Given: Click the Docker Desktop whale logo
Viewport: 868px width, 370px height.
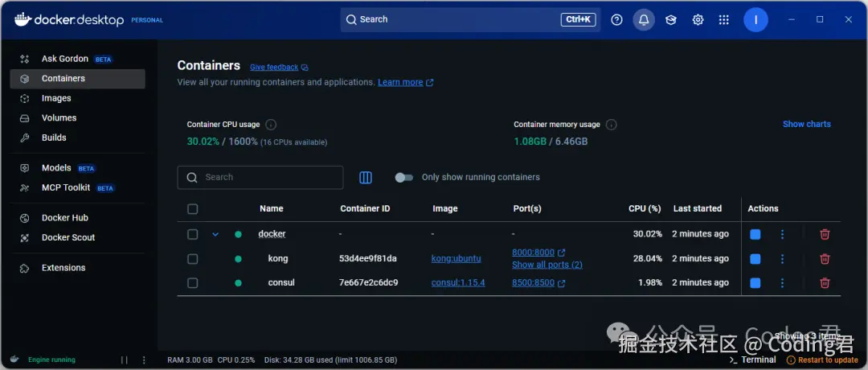Looking at the screenshot, I should point(23,20).
